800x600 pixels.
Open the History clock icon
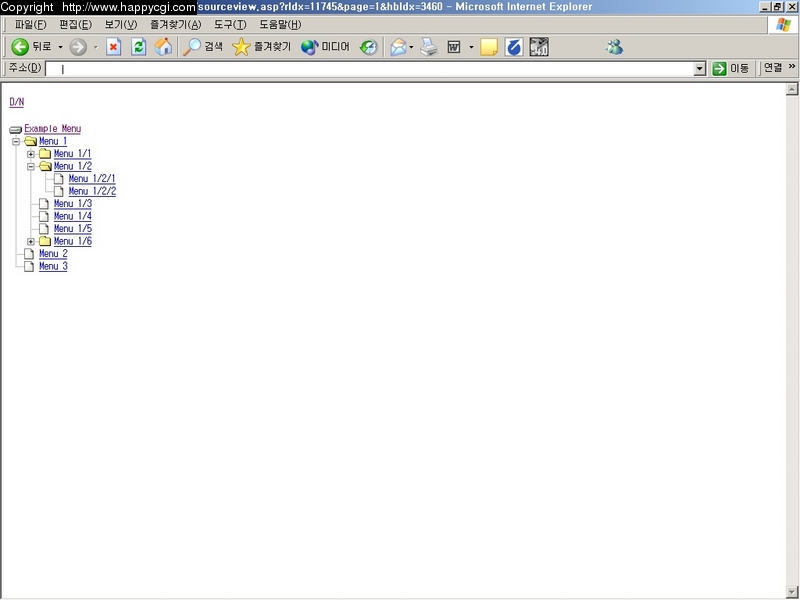368,47
